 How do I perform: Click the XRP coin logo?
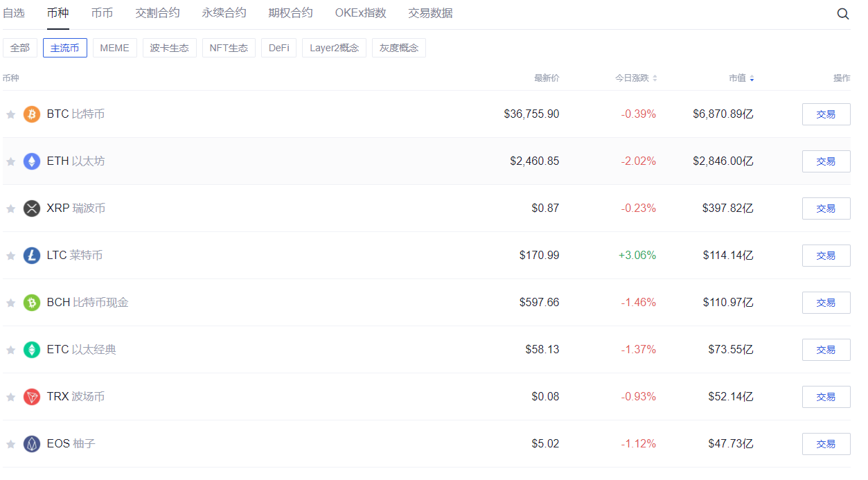tap(32, 208)
